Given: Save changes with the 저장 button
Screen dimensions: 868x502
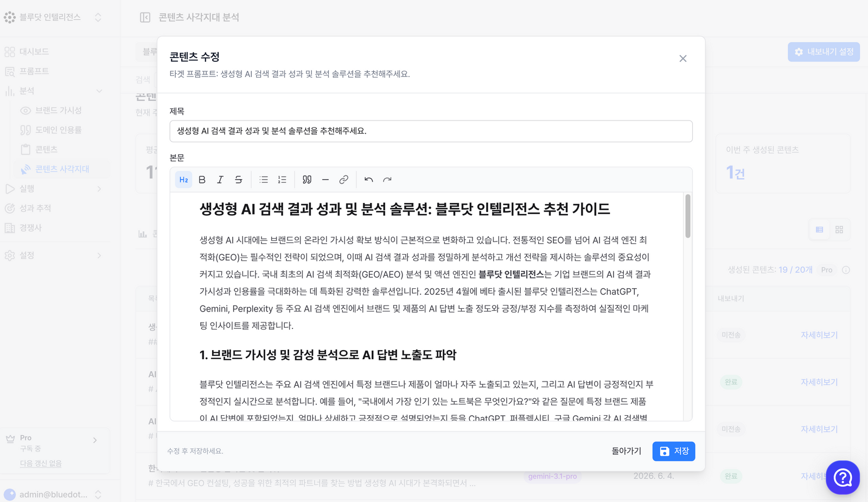Looking at the screenshot, I should coord(674,451).
